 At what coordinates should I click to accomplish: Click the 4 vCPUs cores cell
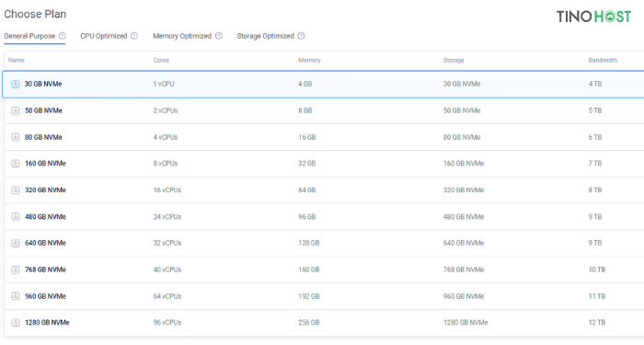click(x=166, y=137)
